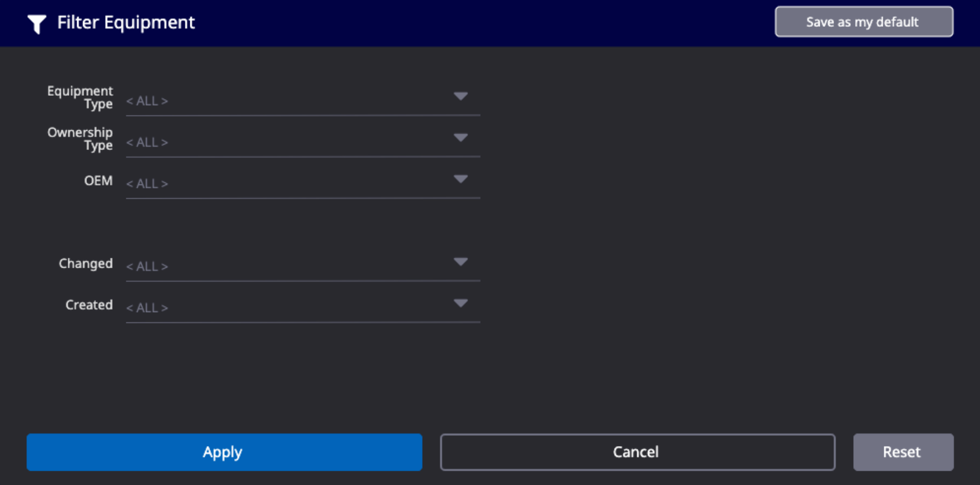The height and width of the screenshot is (485, 980).
Task: Select the Created ALL value field
Action: coord(303,308)
